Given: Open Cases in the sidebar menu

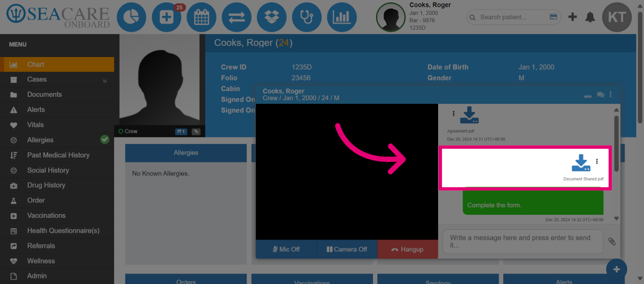Looking at the screenshot, I should pyautogui.click(x=57, y=79).
